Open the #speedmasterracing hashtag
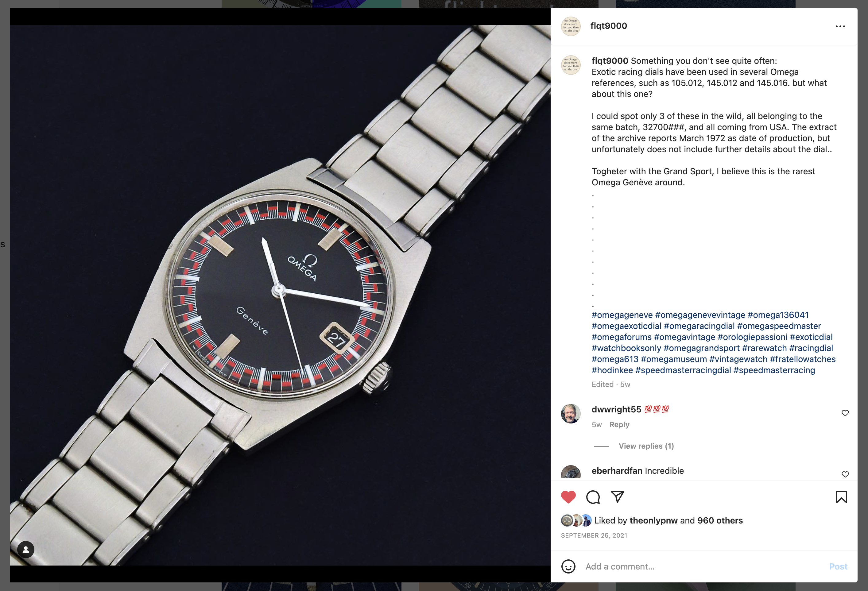The image size is (868, 591). [774, 370]
